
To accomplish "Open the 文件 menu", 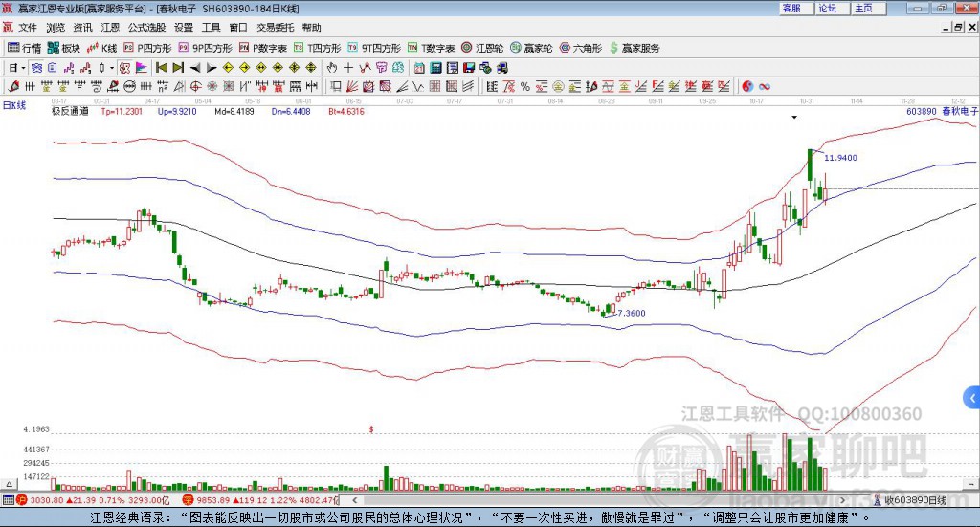I will click(28, 28).
